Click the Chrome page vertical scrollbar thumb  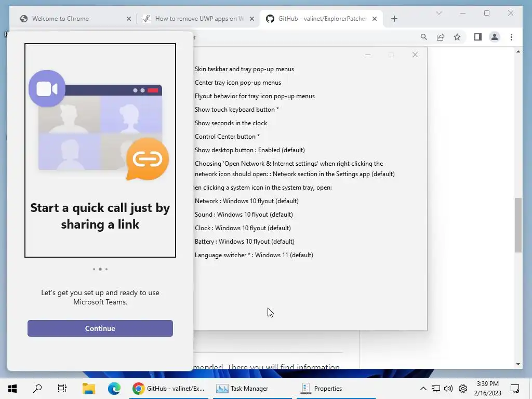click(518, 225)
